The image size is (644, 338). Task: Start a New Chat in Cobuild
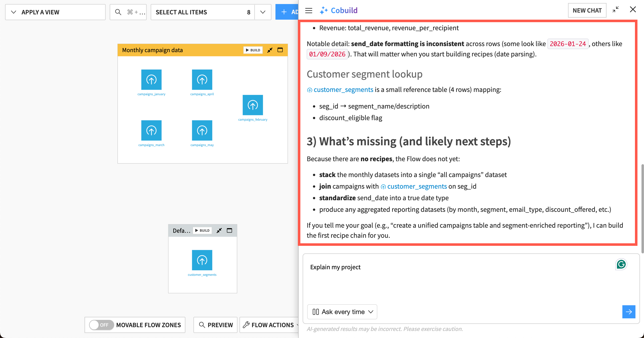tap(587, 10)
